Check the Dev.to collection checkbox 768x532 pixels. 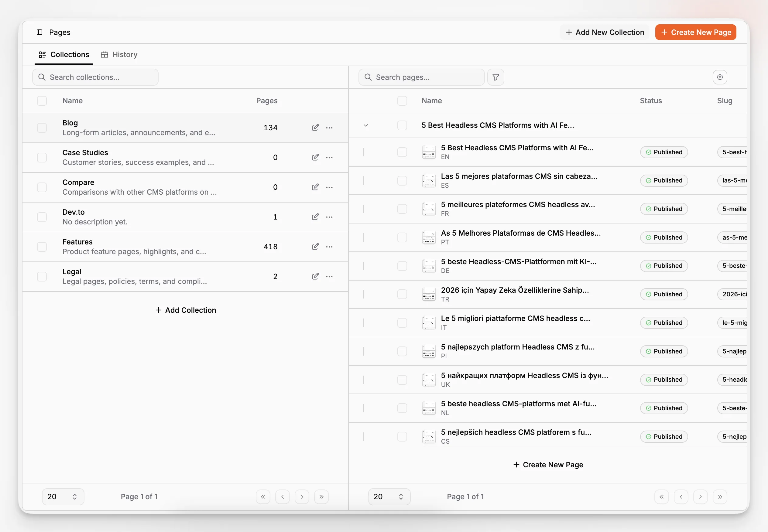(x=42, y=217)
